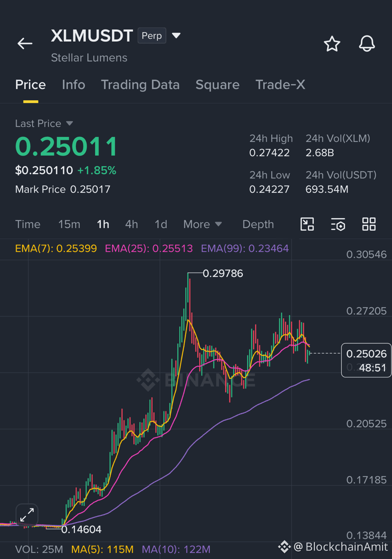392x559 pixels.
Task: Tap the 0.30546 price axis label
Action: tap(366, 255)
